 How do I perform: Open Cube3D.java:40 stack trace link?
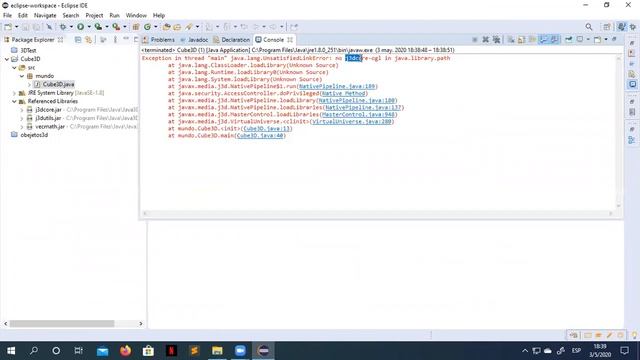coord(260,136)
